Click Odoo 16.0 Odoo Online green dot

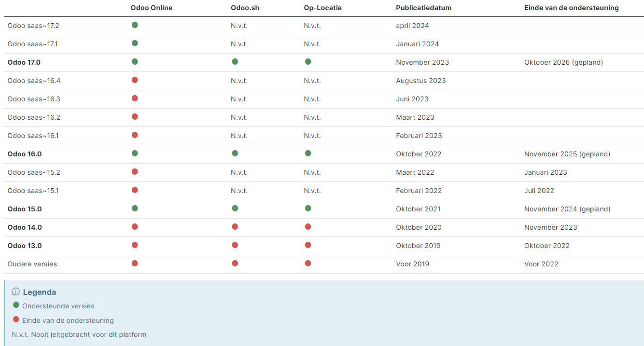point(135,153)
